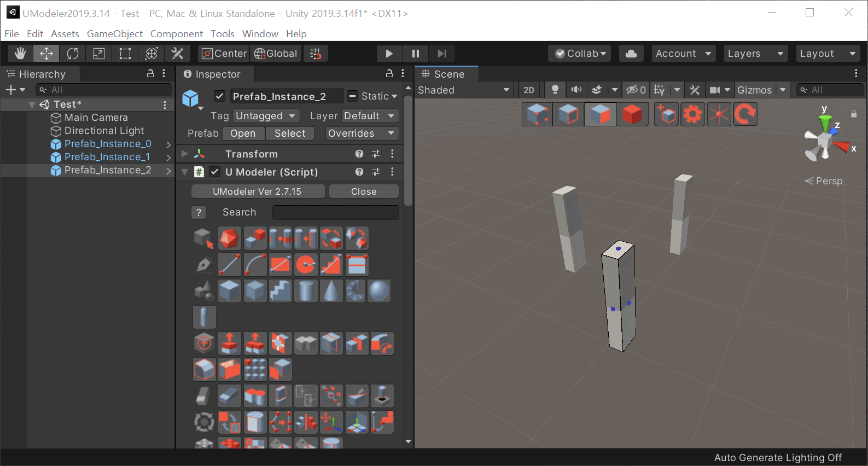
Task: Open the GameObject menu
Action: (115, 34)
